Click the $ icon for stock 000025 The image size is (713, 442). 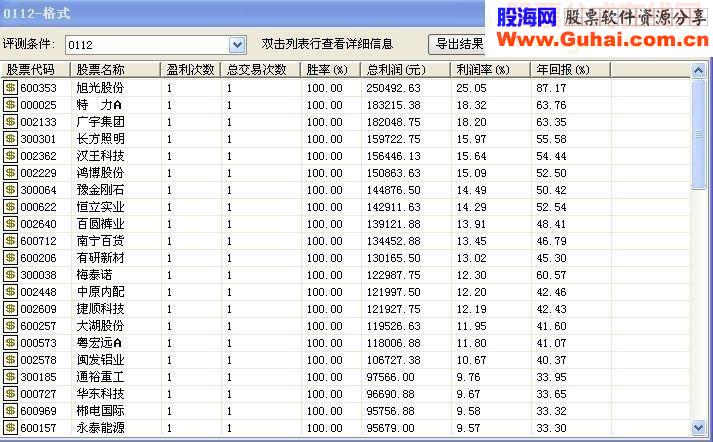tap(10, 105)
